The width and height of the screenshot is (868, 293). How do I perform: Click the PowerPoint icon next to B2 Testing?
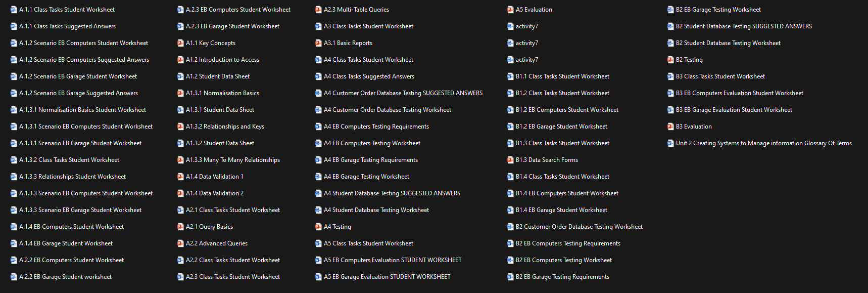click(670, 60)
